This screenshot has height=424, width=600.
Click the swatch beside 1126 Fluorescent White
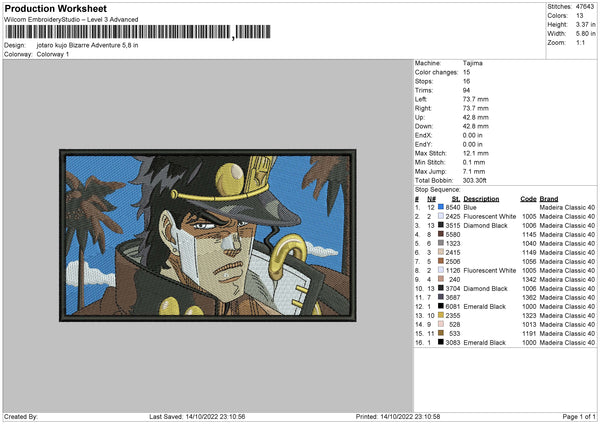point(441,270)
